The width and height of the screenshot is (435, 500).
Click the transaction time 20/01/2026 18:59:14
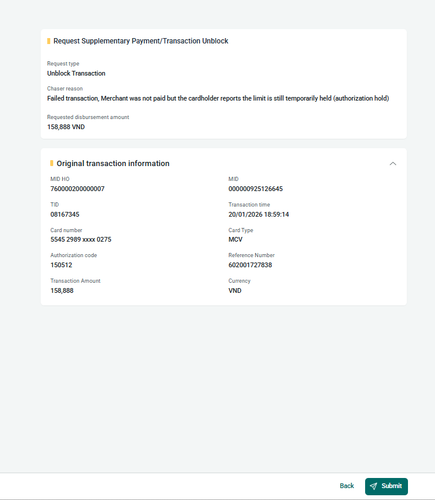(x=259, y=214)
